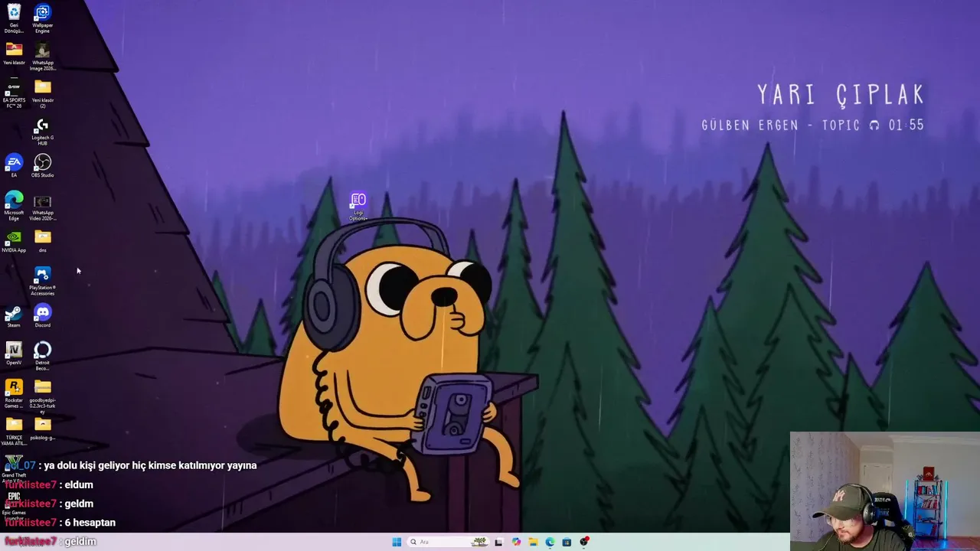Launch the Grand Theft Auto V shortcut
Screen dimensions: 980x551
point(14,468)
